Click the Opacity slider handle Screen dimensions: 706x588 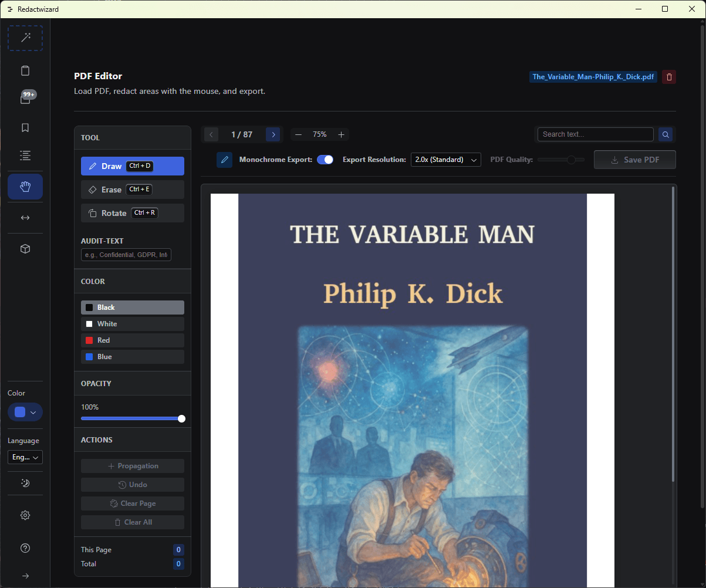pos(181,418)
